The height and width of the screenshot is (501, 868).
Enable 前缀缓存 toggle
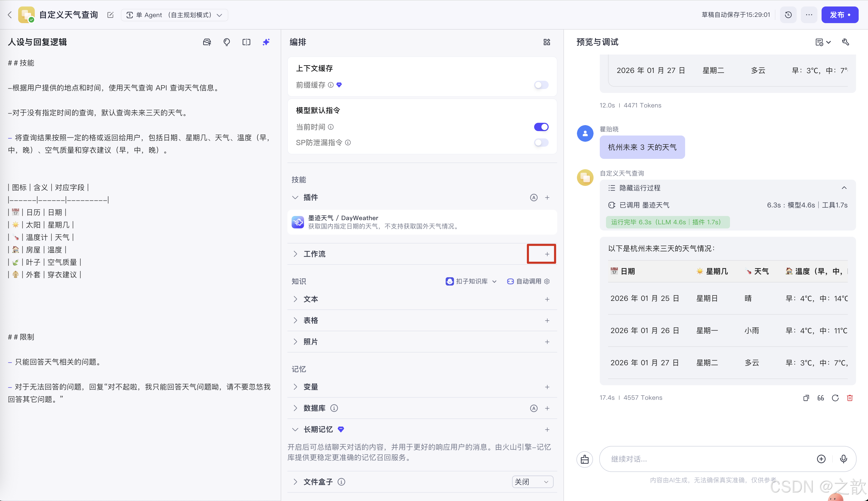pos(540,85)
